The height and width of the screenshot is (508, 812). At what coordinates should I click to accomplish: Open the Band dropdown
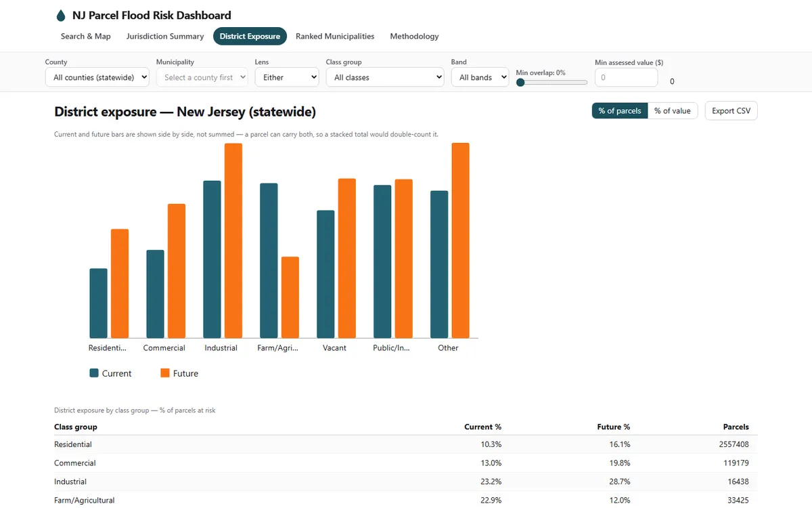480,77
